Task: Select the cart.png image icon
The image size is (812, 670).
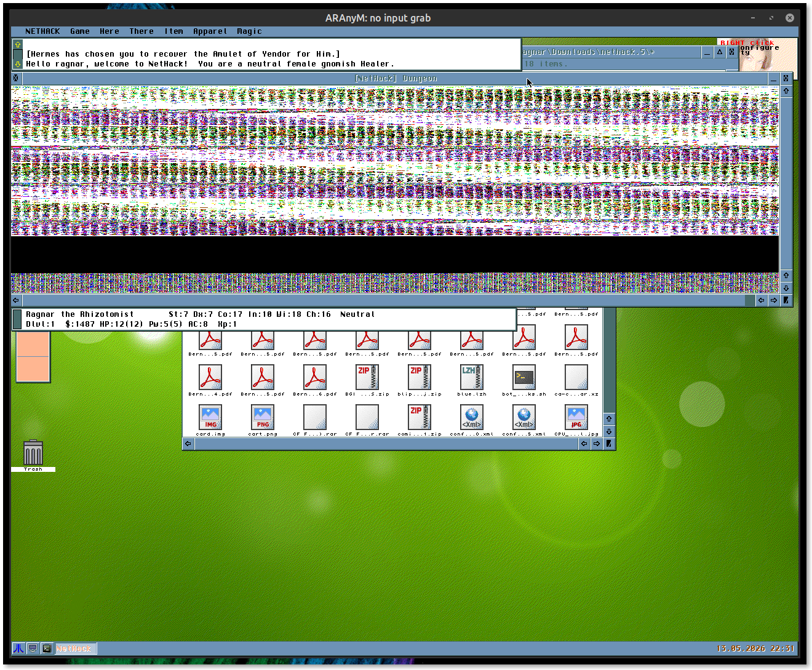Action: tap(263, 417)
